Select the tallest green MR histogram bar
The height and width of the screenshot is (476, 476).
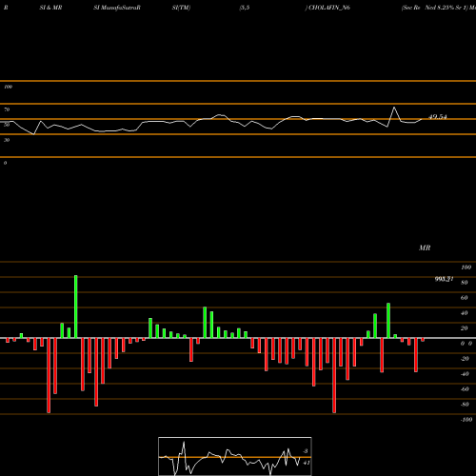(76, 307)
